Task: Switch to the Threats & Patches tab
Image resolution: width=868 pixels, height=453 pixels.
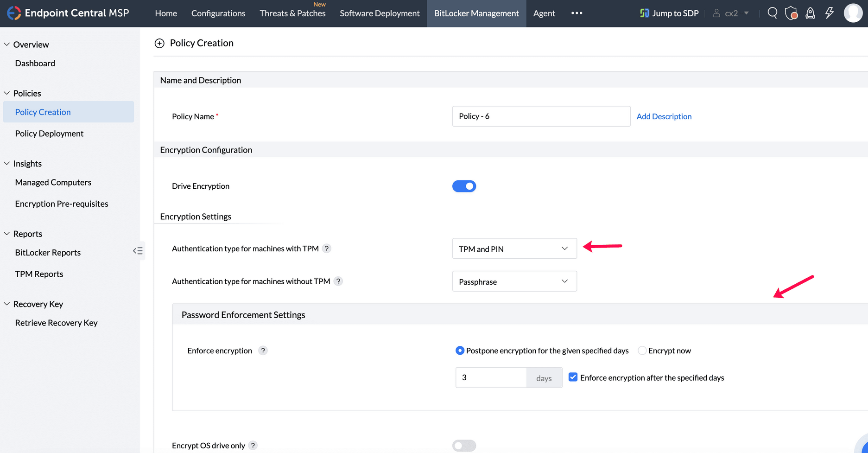Action: click(x=292, y=13)
